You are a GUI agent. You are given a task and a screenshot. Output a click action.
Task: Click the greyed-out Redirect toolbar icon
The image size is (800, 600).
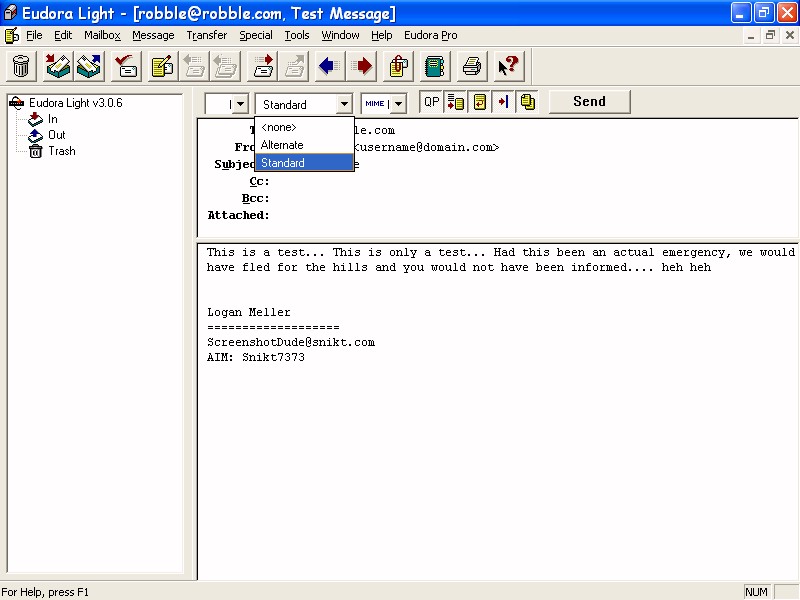(293, 66)
